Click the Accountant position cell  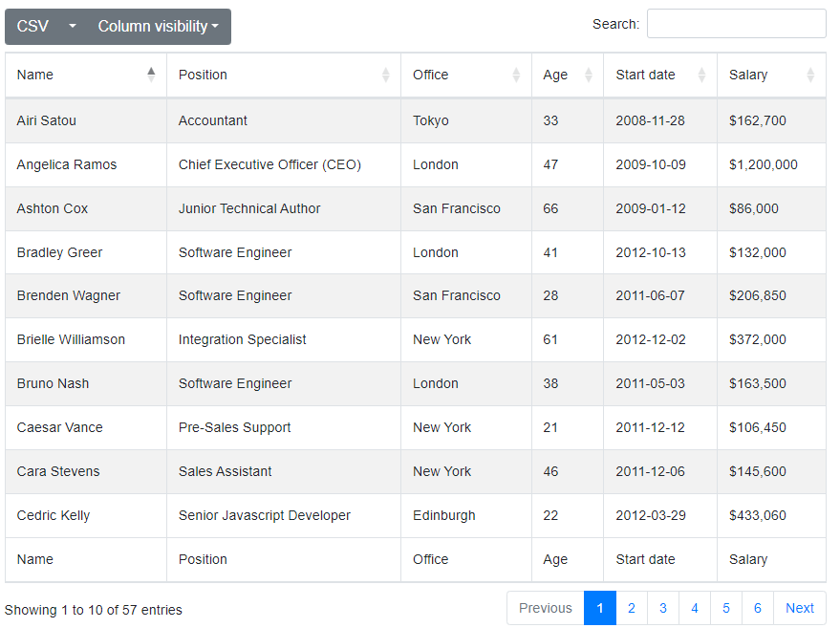[x=284, y=120]
